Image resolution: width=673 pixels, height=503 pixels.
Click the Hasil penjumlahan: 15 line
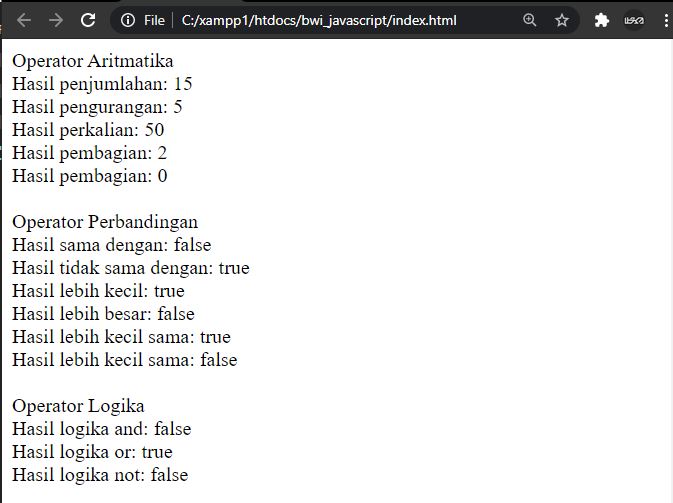pyautogui.click(x=102, y=84)
